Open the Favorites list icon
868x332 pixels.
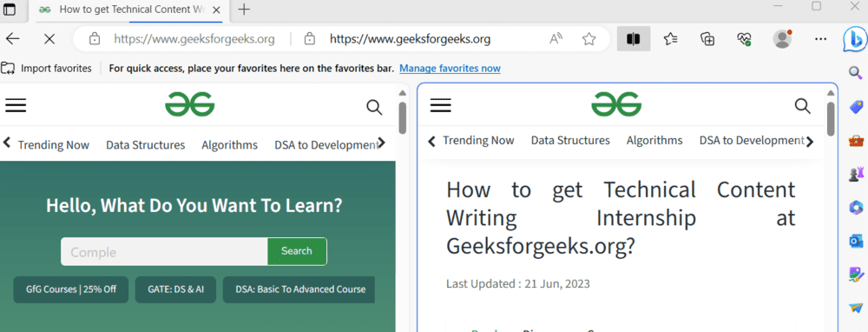click(670, 39)
